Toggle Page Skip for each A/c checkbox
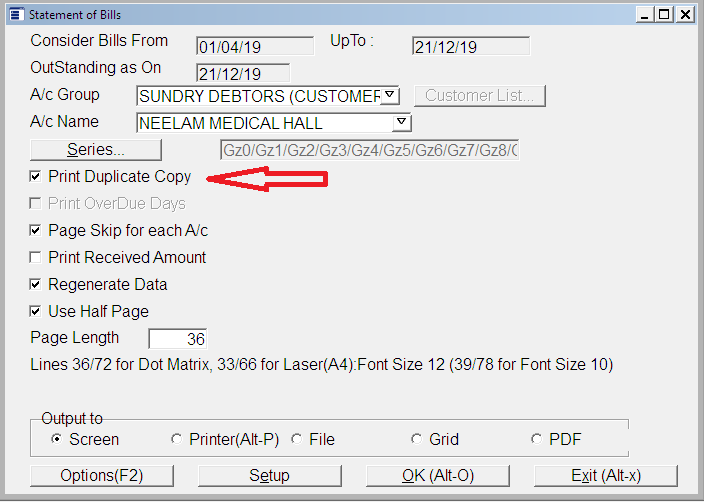Viewport: 704px width, 502px height. (x=35, y=230)
